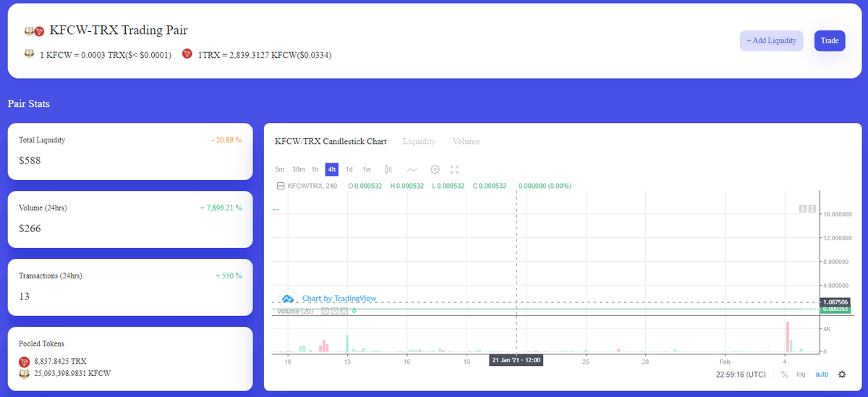Screen dimensions: 868x397
Task: Click the Transactions (24hrs) count 13
Action: [25, 296]
